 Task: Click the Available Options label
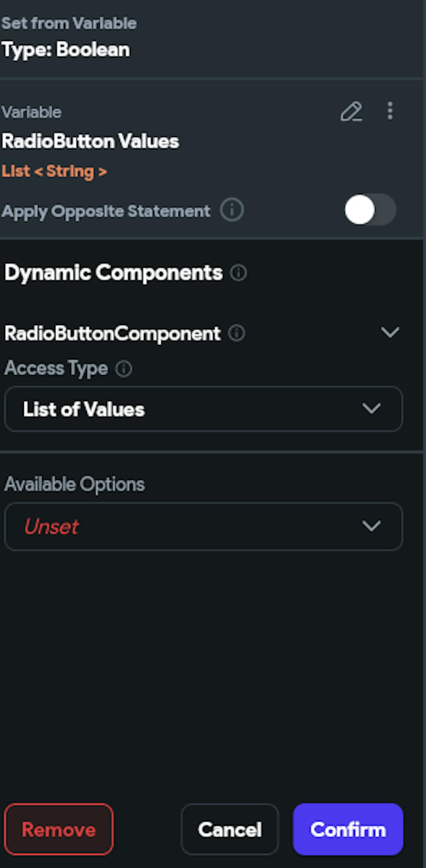(x=75, y=484)
